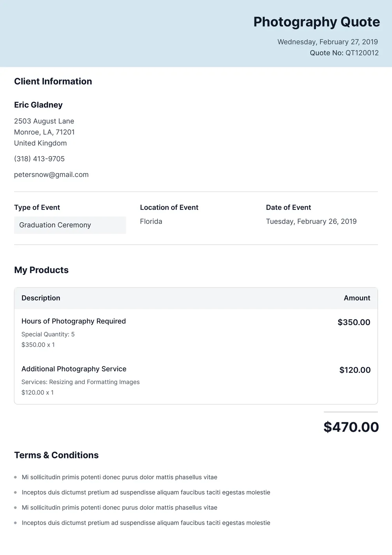The width and height of the screenshot is (392, 555).
Task: Click the quote date February 27, 2019
Action: [x=327, y=42]
